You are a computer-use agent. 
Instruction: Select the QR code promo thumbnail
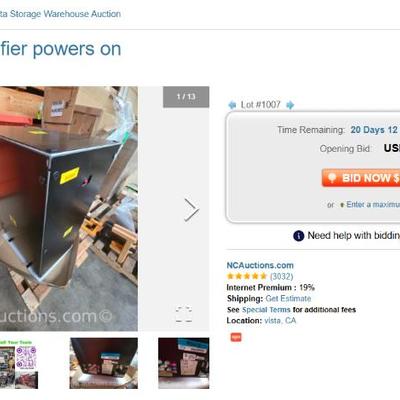(x=19, y=364)
